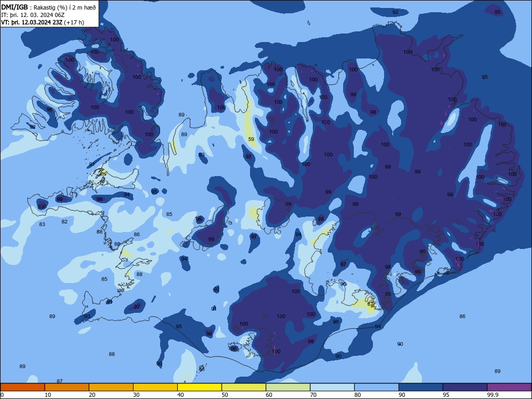Click the legend tick label '0'
The width and height of the screenshot is (532, 399).
pos(2,395)
